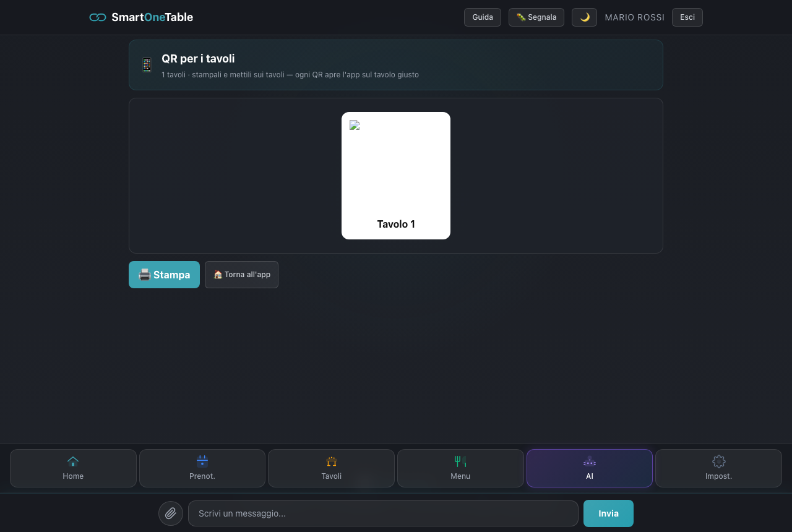Image resolution: width=792 pixels, height=532 pixels.
Task: Open the Prenot. tab
Action: tap(202, 468)
